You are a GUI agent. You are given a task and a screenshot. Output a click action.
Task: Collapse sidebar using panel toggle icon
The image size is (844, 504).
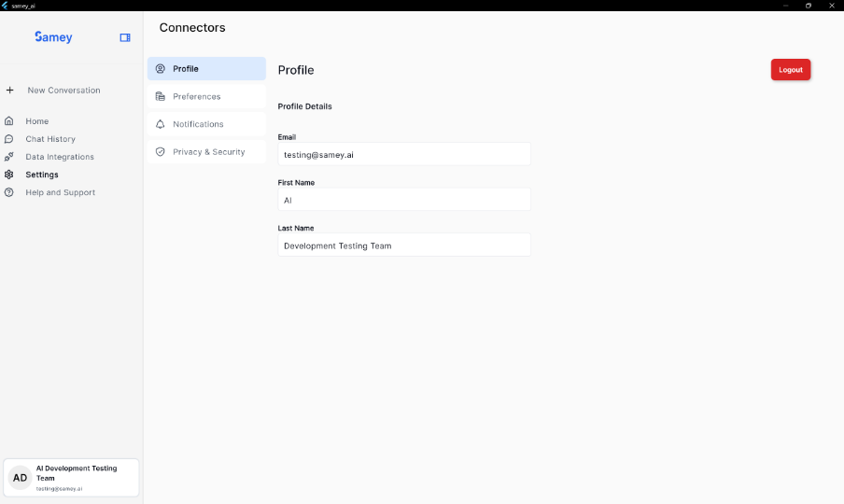[125, 37]
